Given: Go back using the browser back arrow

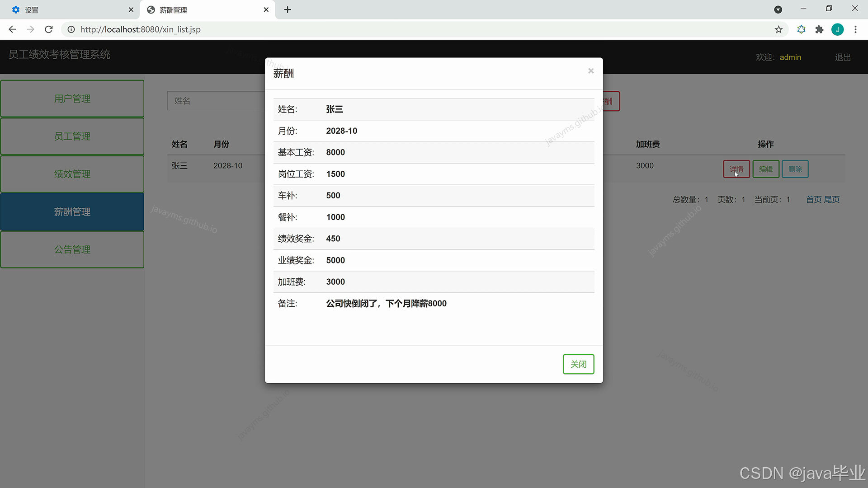Looking at the screenshot, I should coord(12,29).
